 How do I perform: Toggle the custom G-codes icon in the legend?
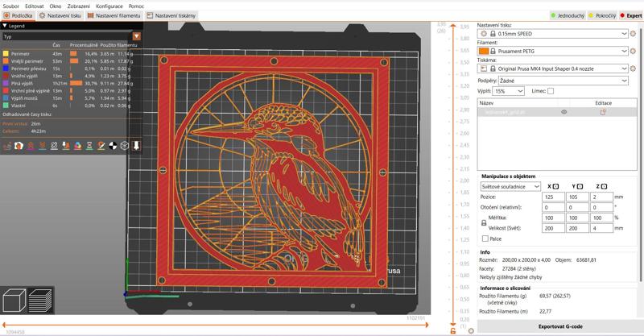coord(101,146)
